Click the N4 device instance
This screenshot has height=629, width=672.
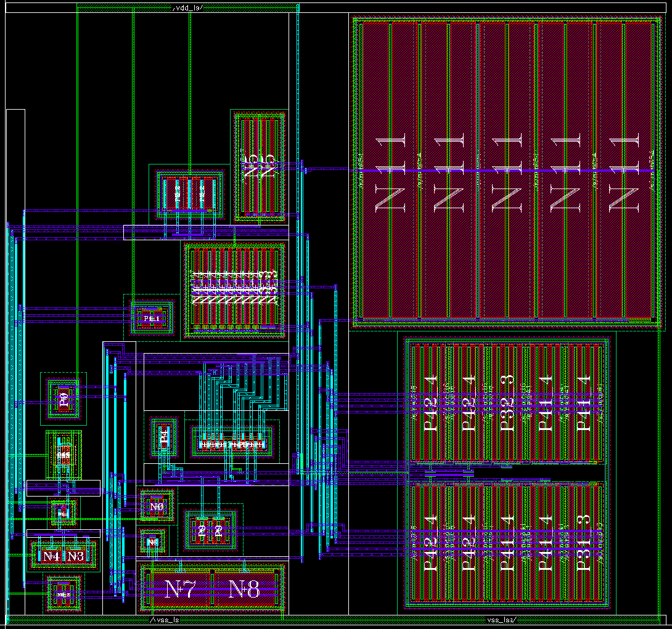tap(51, 556)
